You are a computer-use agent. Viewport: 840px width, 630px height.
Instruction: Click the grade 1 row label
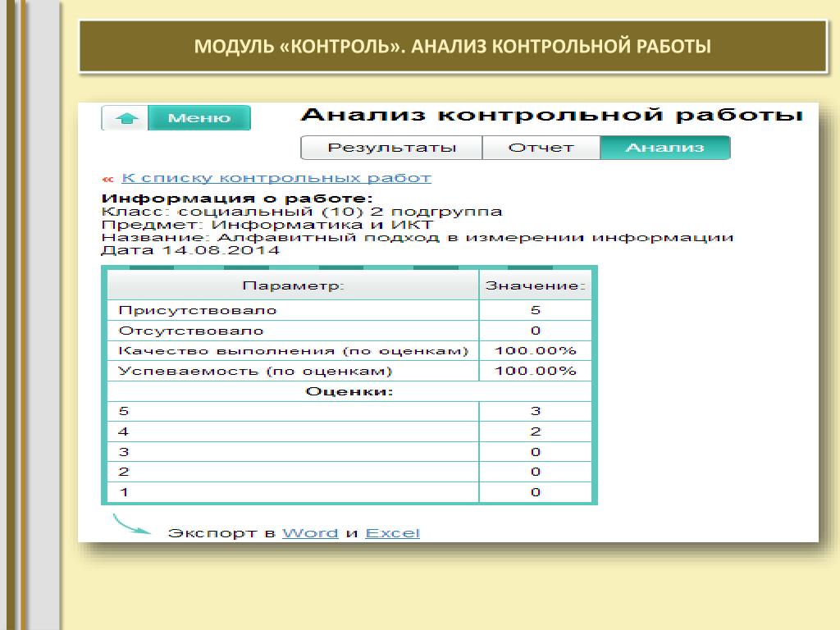tap(124, 492)
